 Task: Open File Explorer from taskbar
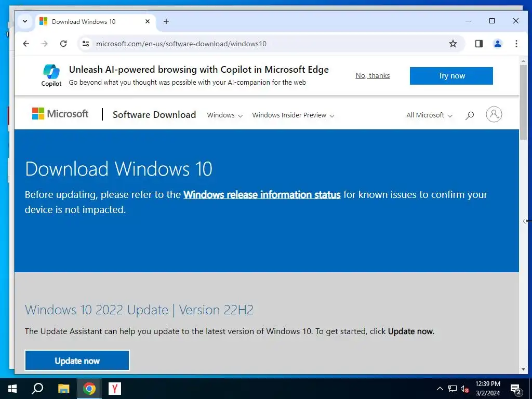tap(63, 389)
